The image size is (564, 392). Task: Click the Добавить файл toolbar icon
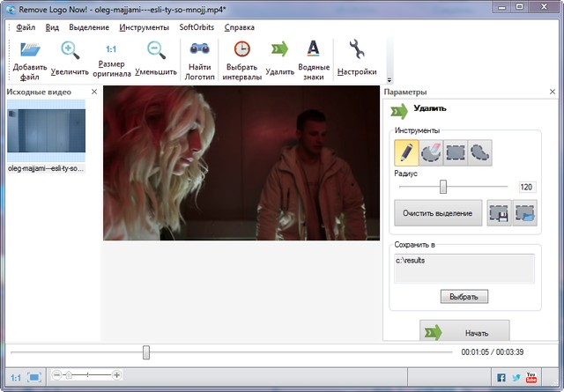[30, 49]
